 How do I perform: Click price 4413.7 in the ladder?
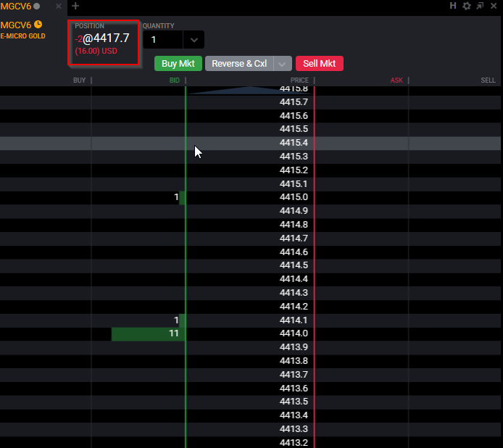click(x=294, y=375)
